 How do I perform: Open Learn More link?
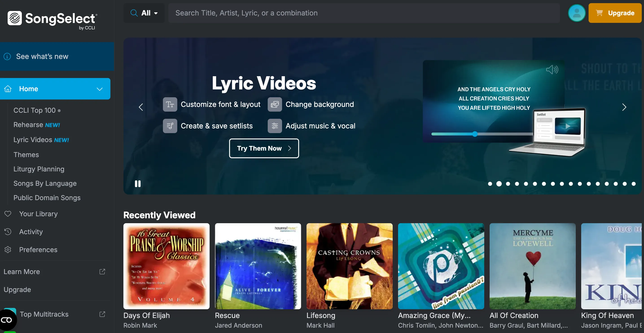coord(22,272)
